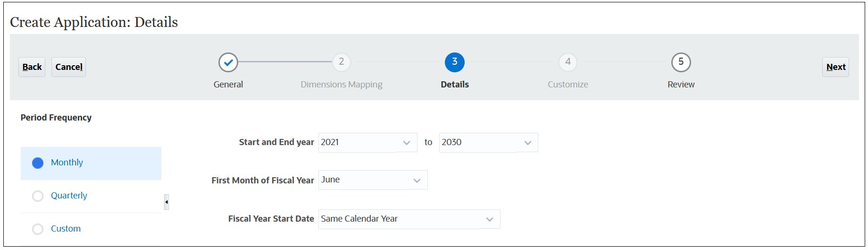Click the General step checkmark circle
Screen dimensions: 868x250
coord(228,62)
